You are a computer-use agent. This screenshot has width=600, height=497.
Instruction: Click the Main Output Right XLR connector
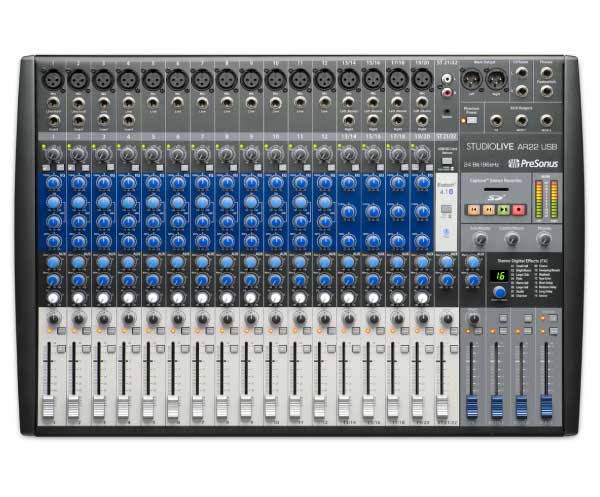(x=496, y=79)
